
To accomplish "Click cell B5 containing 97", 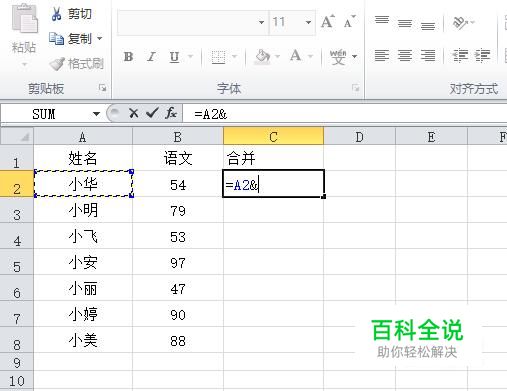I will 178,262.
